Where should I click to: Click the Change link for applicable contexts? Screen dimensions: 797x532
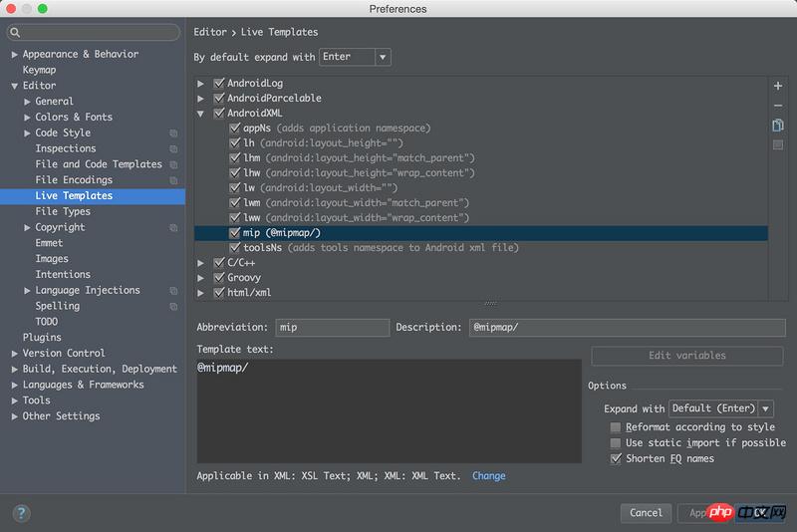click(488, 476)
